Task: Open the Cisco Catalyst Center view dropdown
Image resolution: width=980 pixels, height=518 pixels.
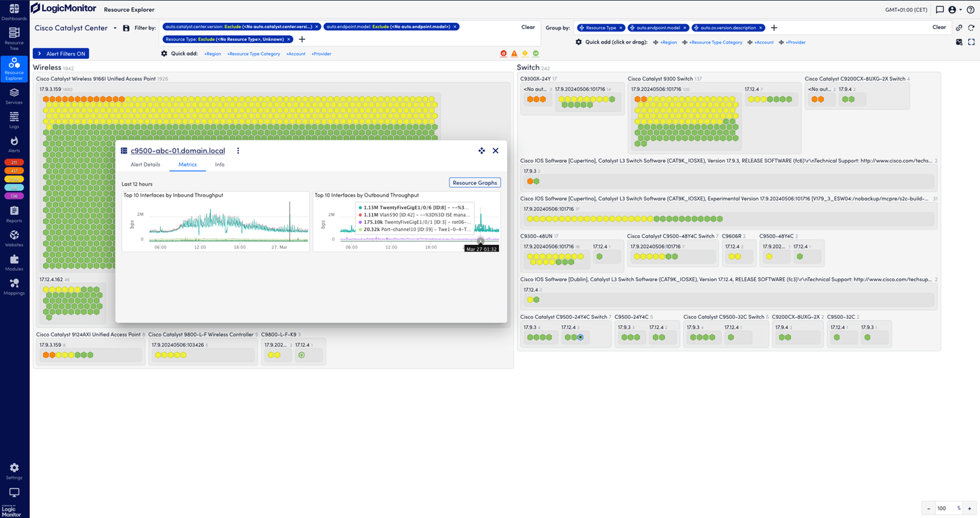Action: (x=115, y=28)
